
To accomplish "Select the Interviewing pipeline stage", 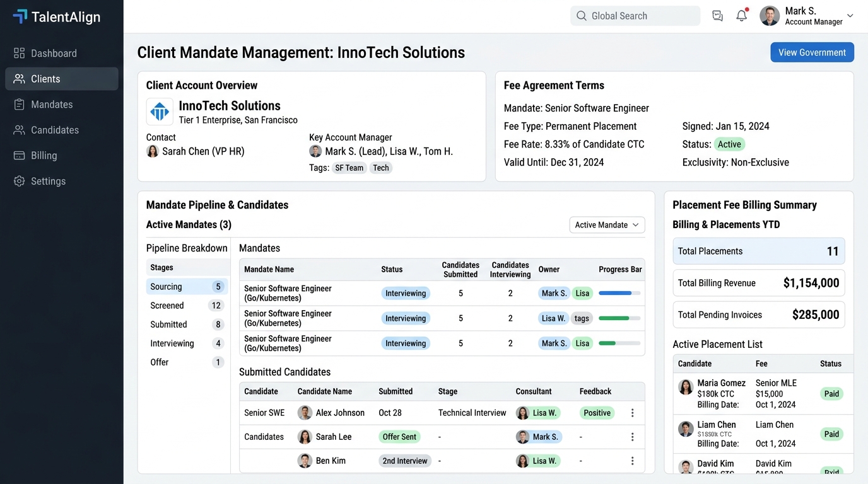I will [x=187, y=343].
